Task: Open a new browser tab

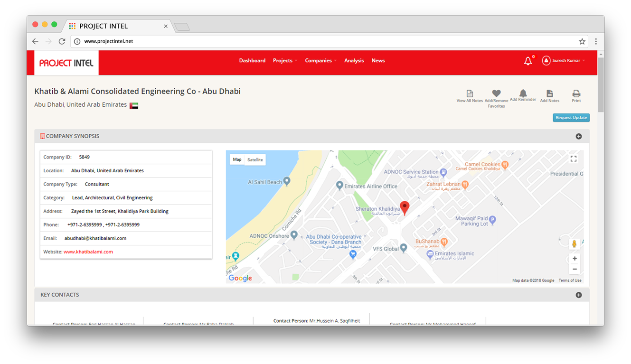Action: coord(182,27)
